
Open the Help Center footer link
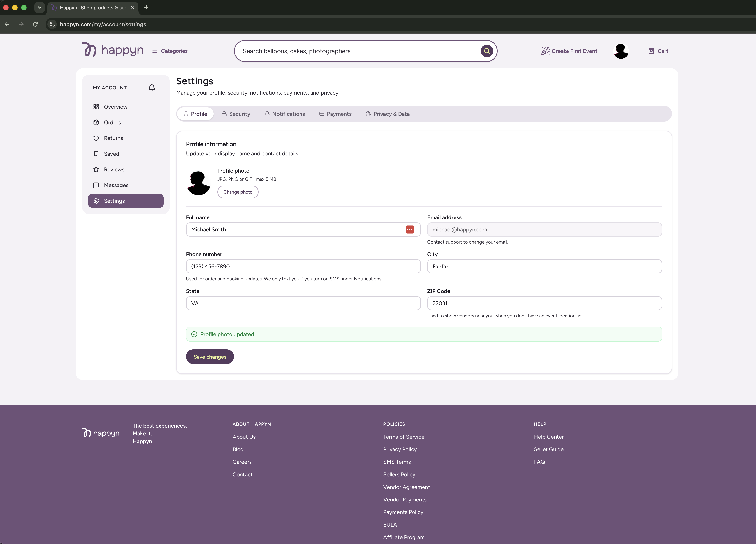tap(549, 437)
